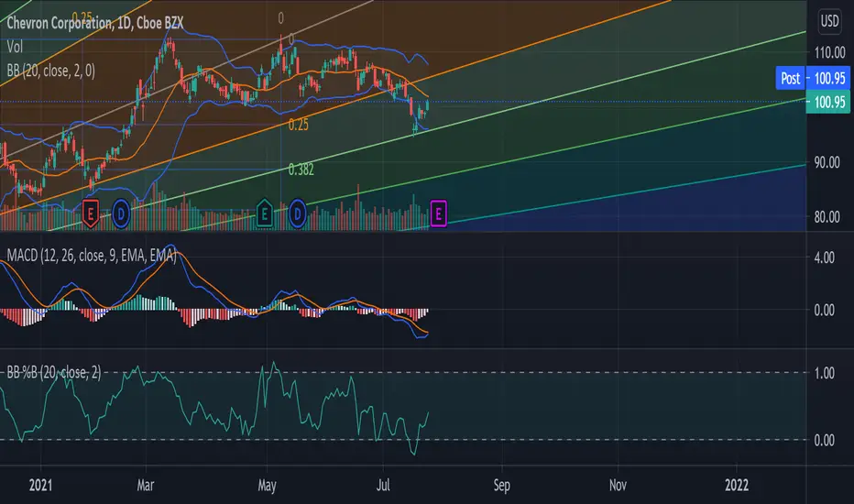
Task: Click the 90.00 price axis label
Action: coord(827,162)
